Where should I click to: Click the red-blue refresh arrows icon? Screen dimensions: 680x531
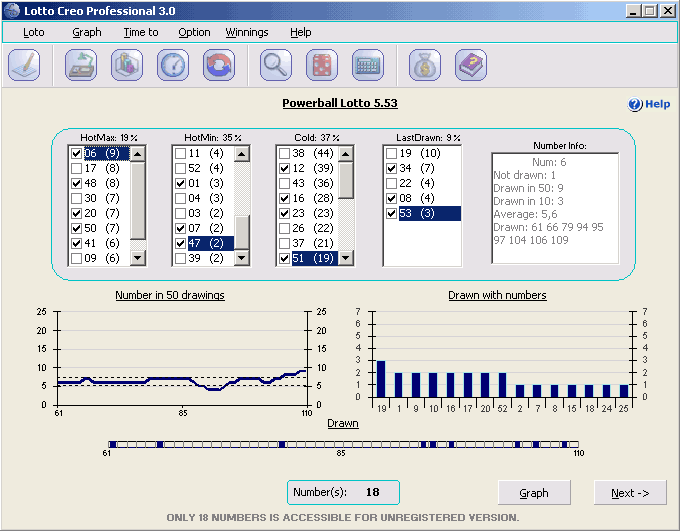[x=219, y=65]
